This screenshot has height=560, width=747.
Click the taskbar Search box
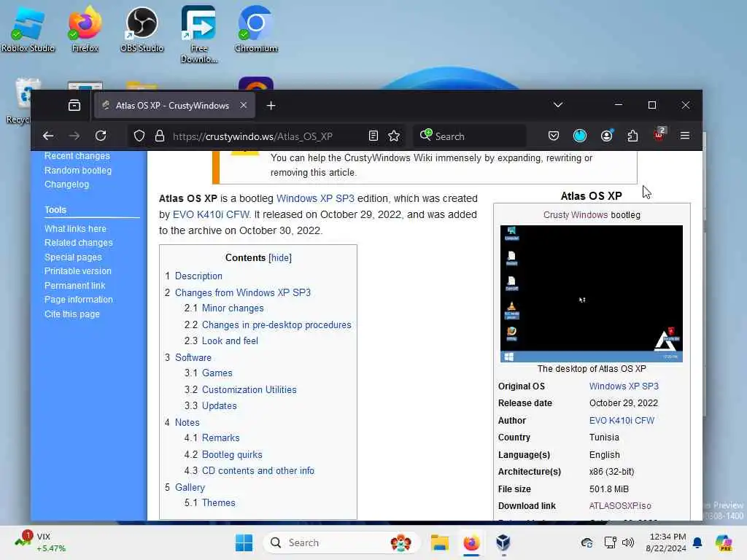tap(341, 542)
